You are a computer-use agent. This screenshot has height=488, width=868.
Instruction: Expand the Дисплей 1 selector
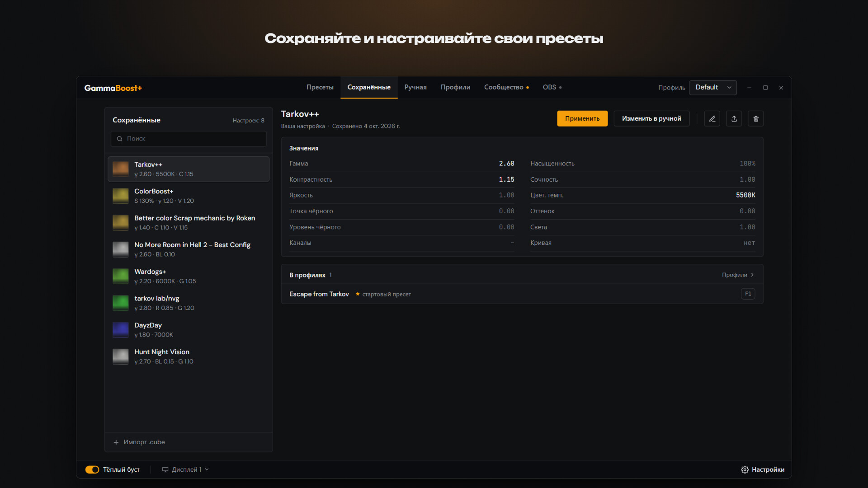(185, 470)
